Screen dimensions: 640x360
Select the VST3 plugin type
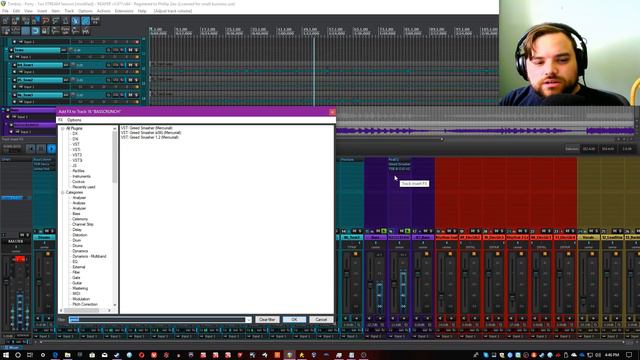point(77,155)
